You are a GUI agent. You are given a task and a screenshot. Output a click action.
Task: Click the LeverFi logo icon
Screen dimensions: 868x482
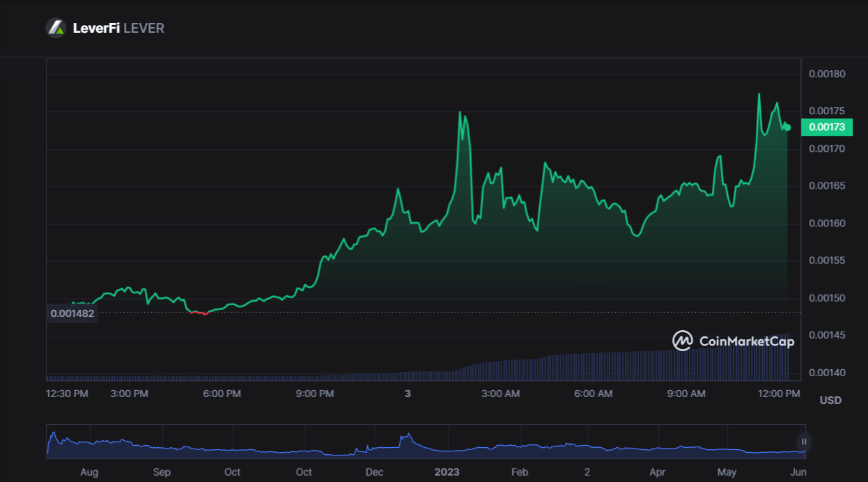click(56, 28)
